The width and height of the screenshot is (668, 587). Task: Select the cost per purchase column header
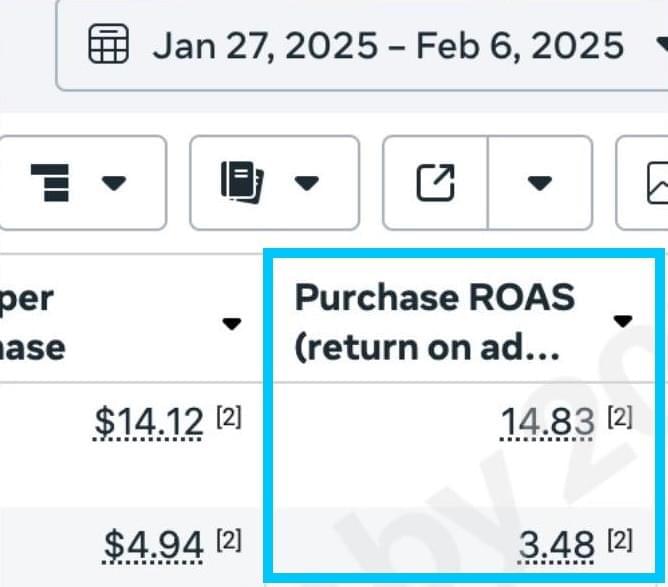pyautogui.click(x=32, y=323)
